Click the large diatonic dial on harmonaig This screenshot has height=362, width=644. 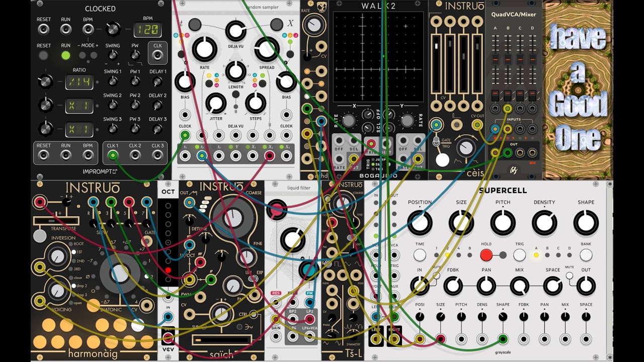pyautogui.click(x=120, y=274)
